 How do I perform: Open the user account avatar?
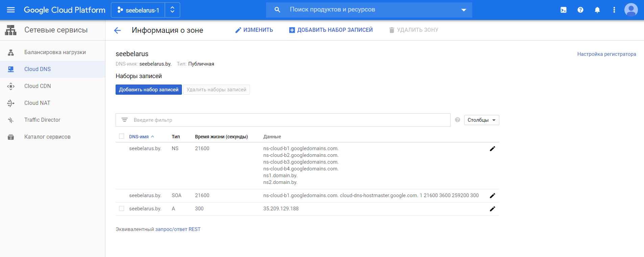click(x=631, y=10)
